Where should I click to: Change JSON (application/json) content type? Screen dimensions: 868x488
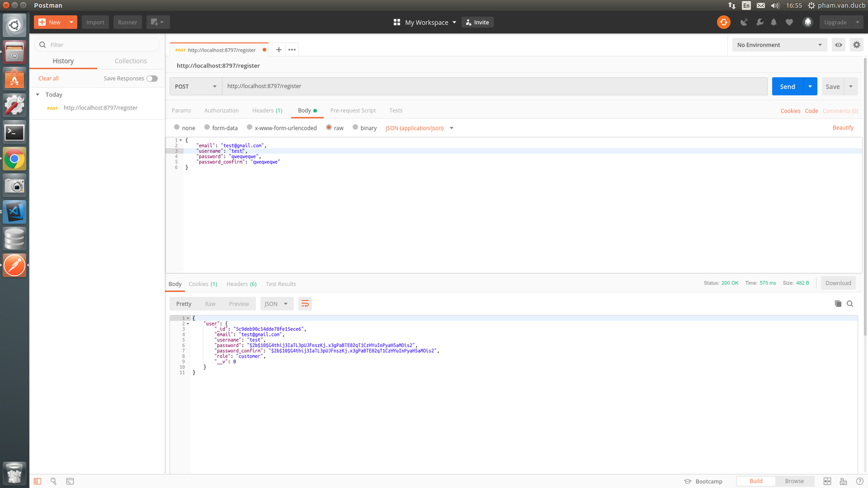[419, 128]
